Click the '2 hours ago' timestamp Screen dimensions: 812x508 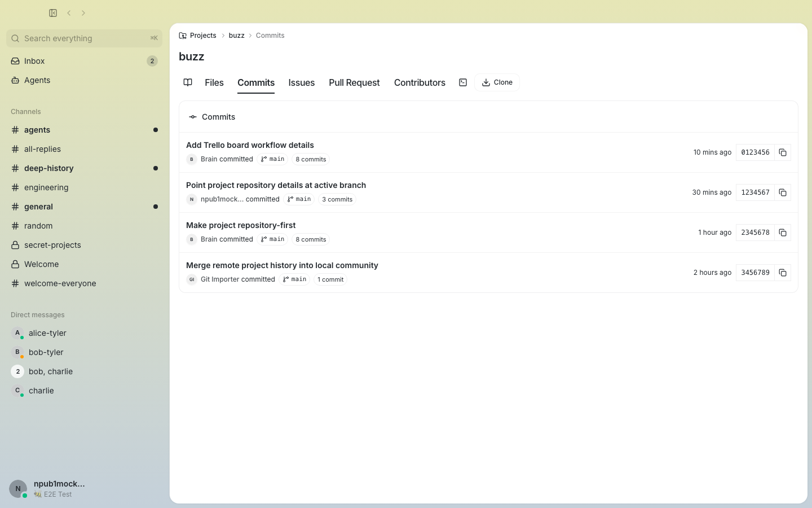pyautogui.click(x=712, y=273)
